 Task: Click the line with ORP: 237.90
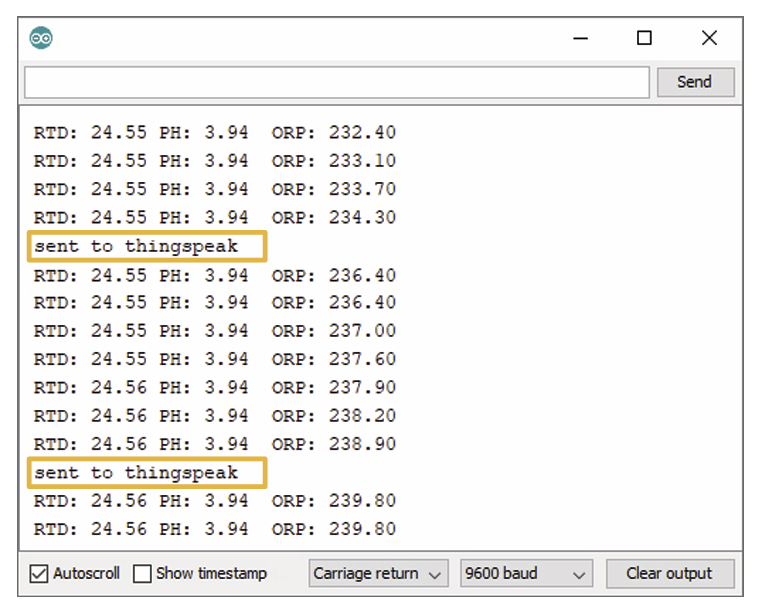pos(215,387)
